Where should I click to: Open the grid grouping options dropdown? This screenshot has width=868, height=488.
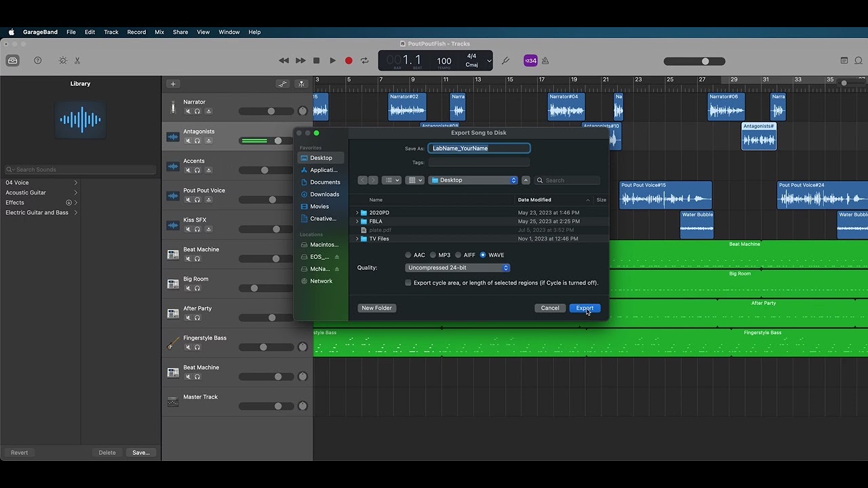[x=416, y=180]
